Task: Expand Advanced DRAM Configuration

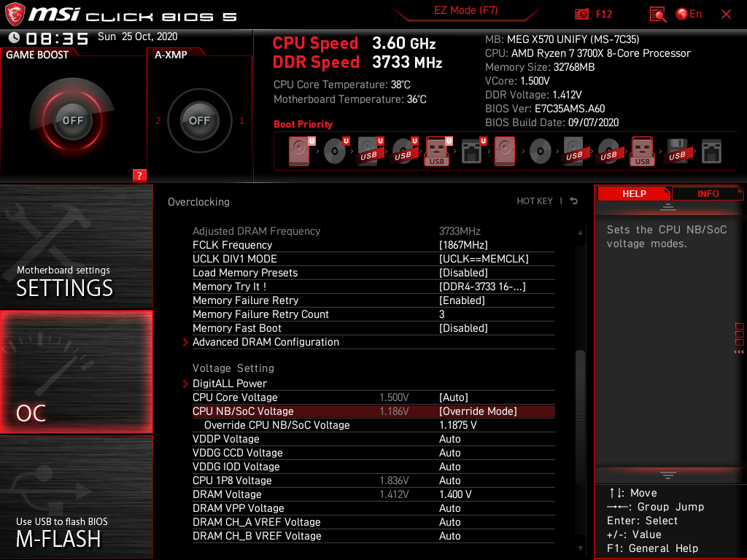Action: (x=266, y=341)
